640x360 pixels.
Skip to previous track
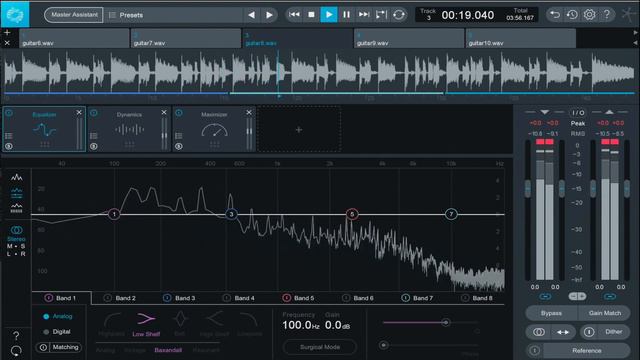[294, 15]
